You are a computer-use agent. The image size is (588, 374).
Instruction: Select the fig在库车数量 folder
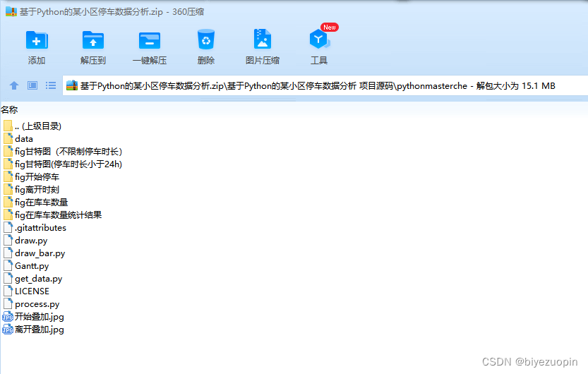35,203
